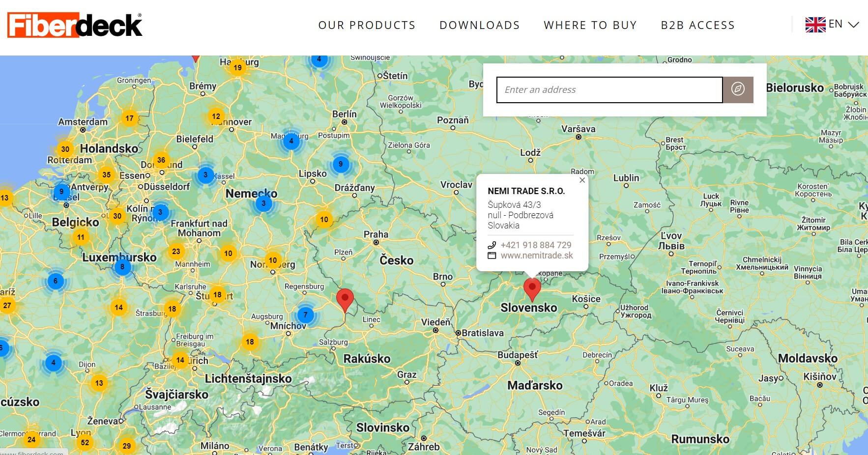Open blue cluster 8 in Luxembursko
The height and width of the screenshot is (455, 868).
point(122,267)
